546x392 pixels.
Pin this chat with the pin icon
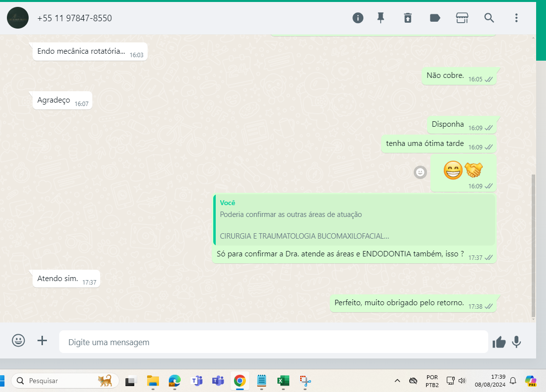(x=381, y=18)
